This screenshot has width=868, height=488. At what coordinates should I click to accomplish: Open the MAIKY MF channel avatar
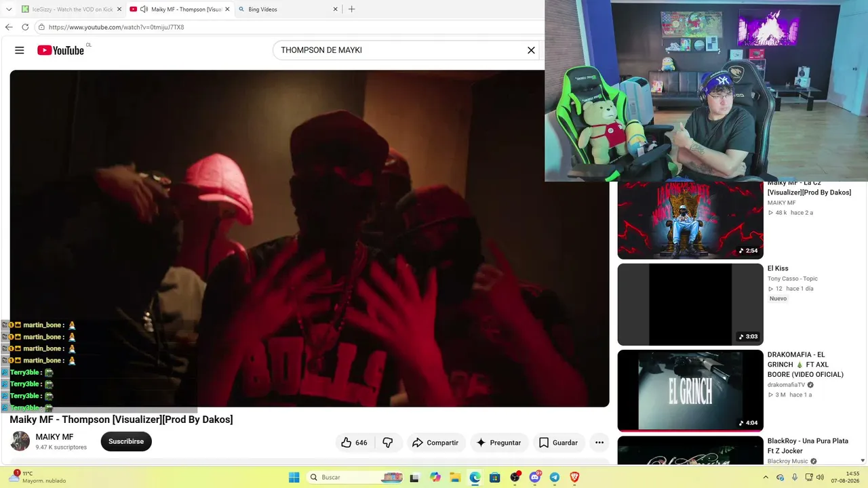20,441
